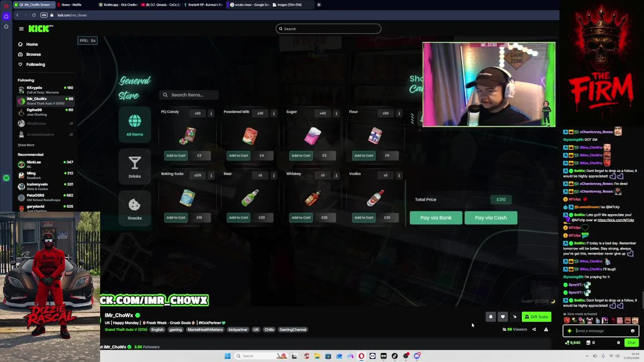
Task: Open KKryptix channel from Following list
Action: [45, 89]
